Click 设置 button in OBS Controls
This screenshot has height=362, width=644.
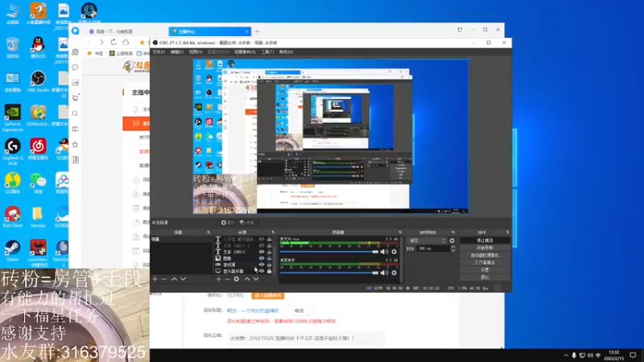click(485, 270)
